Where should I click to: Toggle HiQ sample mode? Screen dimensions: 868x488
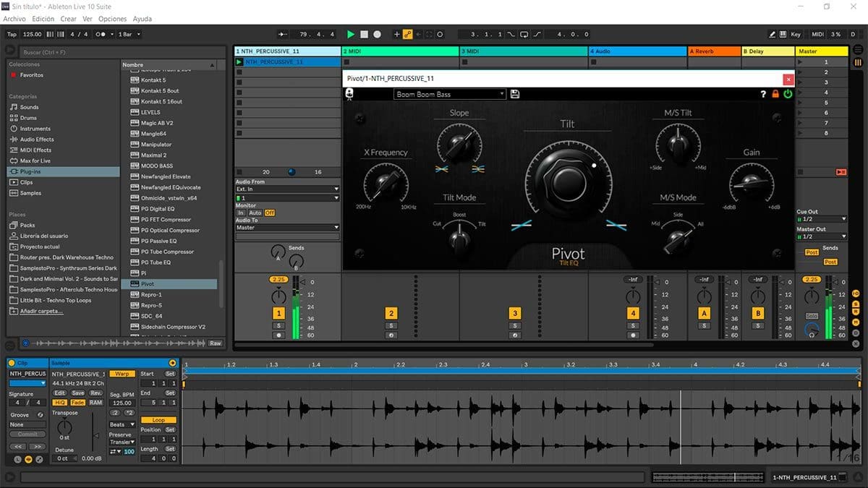60,402
